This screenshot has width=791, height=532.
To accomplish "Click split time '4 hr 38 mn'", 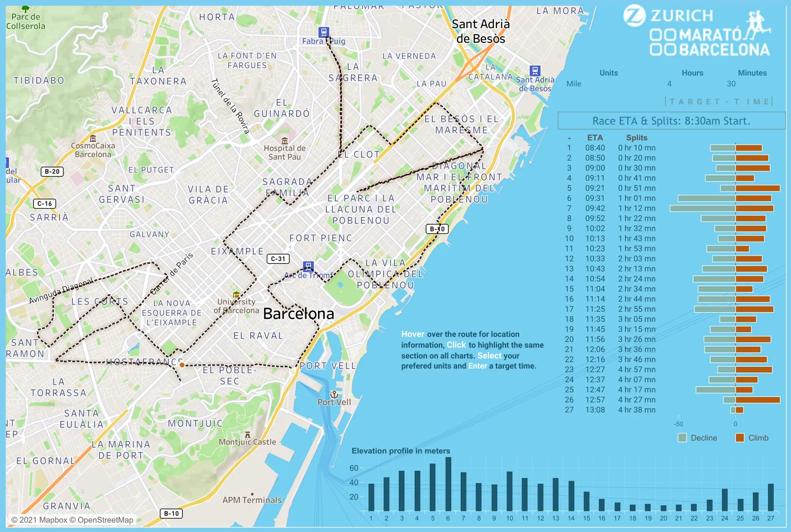I will point(637,410).
